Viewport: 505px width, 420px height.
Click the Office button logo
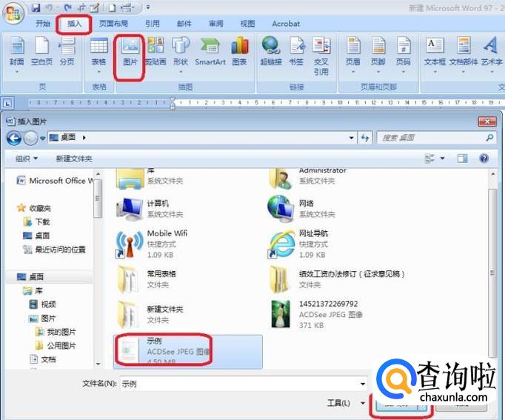tap(13, 13)
